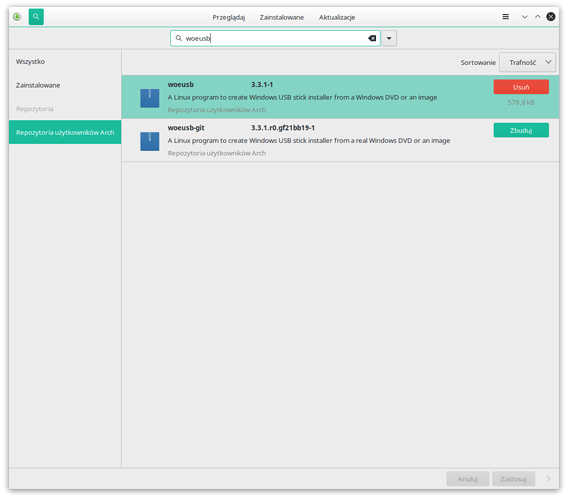The height and width of the screenshot is (499, 568).
Task: Click the details chevron at bottom right
Action: coord(548,479)
